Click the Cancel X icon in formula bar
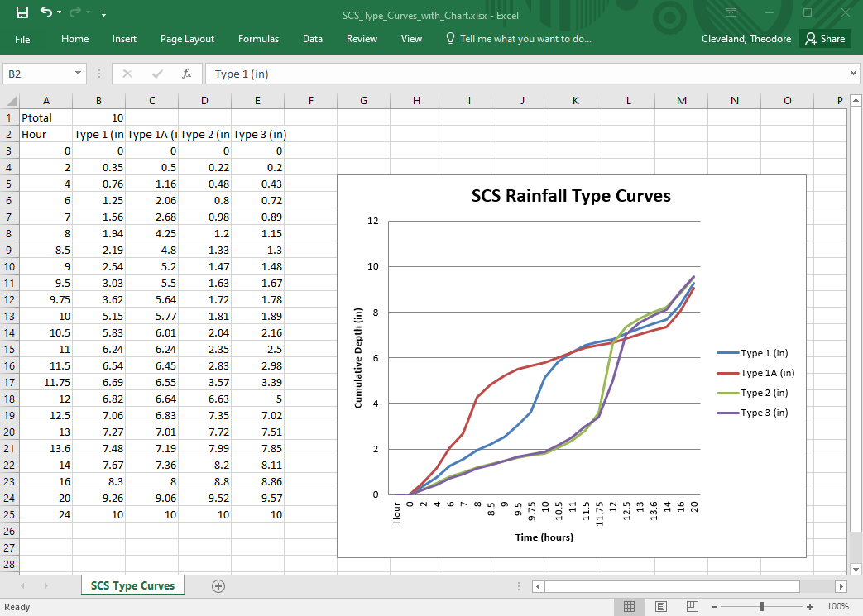This screenshot has width=863, height=616. tap(127, 74)
